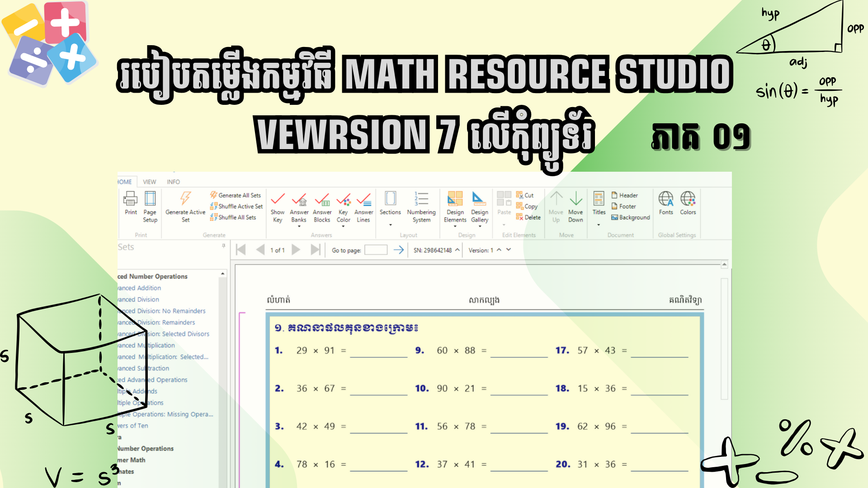Image resolution: width=868 pixels, height=488 pixels.
Task: Click Generate Active Set
Action: 185,206
